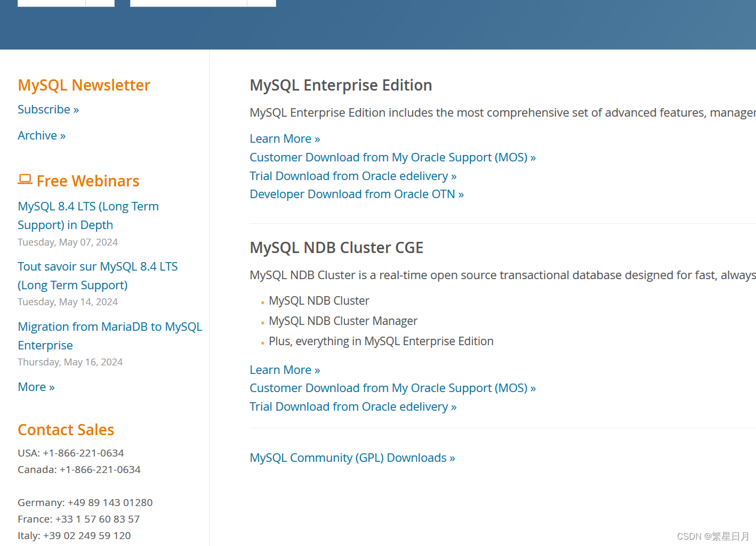The width and height of the screenshot is (756, 546).
Task: Click the USA phone number text
Action: tap(71, 453)
